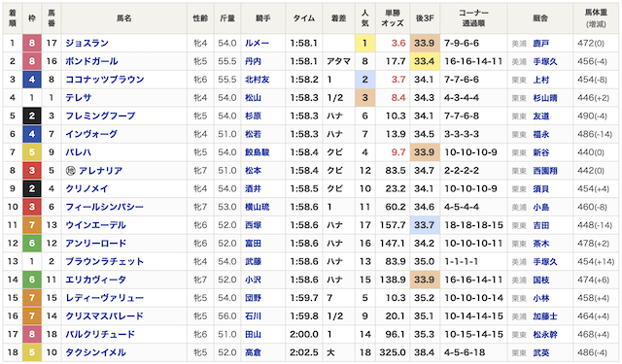Open horse page for ジョスラン
The width and height of the screenshot is (622, 364).
(x=86, y=43)
